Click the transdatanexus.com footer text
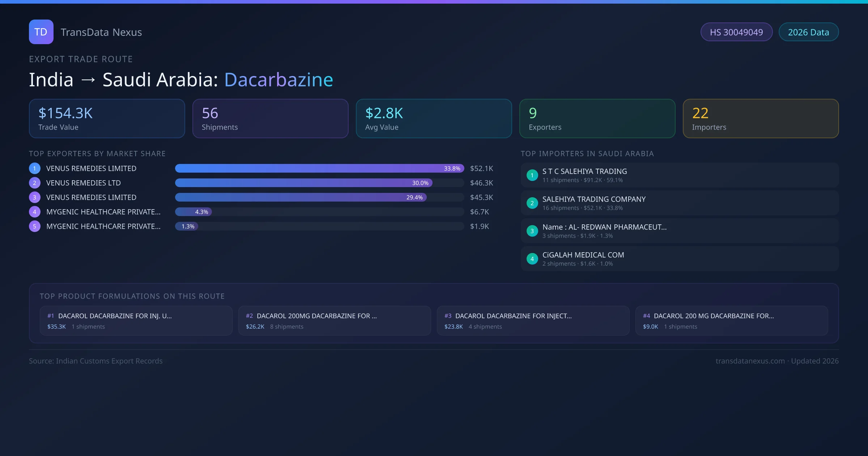 [x=750, y=361]
